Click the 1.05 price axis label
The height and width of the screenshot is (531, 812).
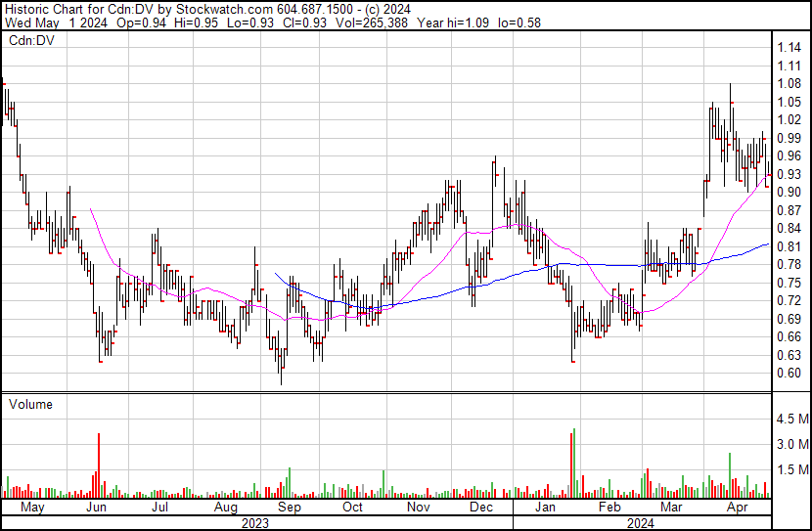point(789,102)
